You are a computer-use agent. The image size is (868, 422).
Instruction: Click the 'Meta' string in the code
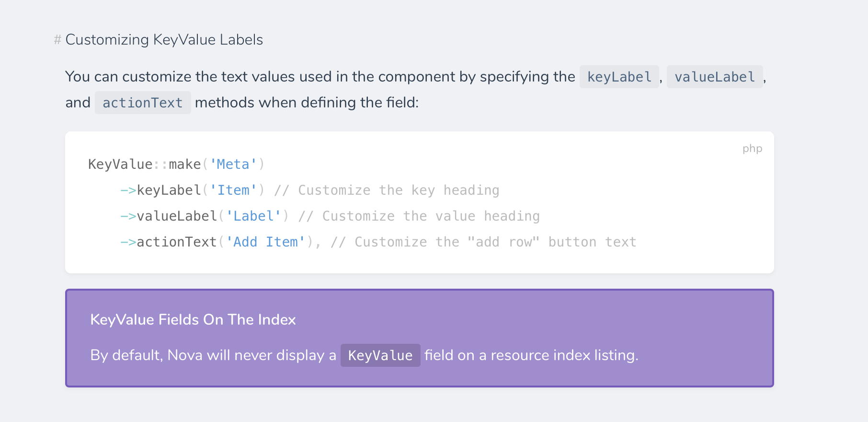click(233, 164)
